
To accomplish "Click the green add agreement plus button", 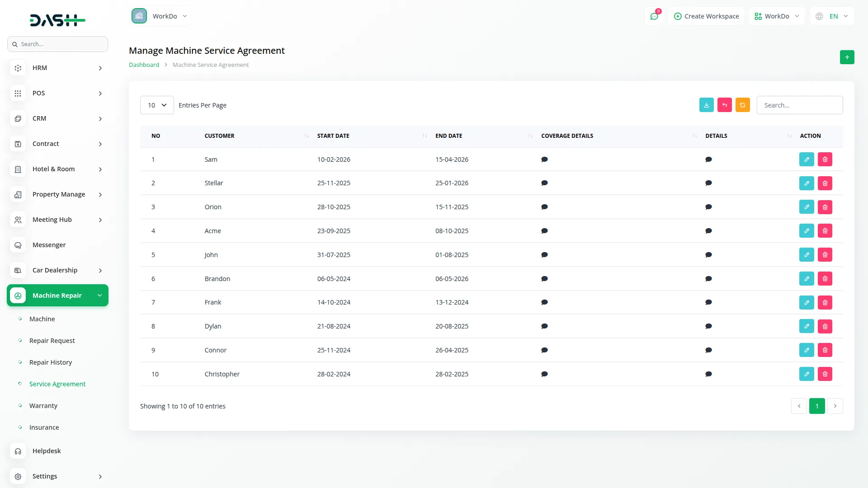I will coord(847,57).
